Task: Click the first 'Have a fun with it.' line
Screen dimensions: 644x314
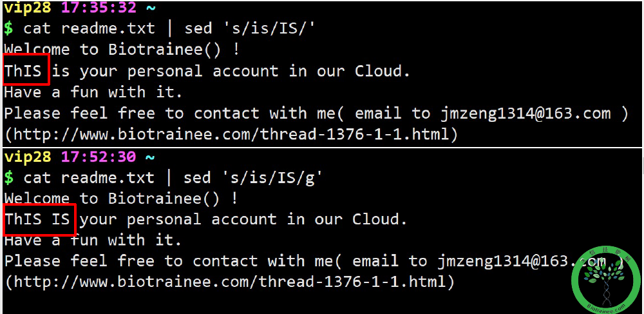Action: (93, 92)
